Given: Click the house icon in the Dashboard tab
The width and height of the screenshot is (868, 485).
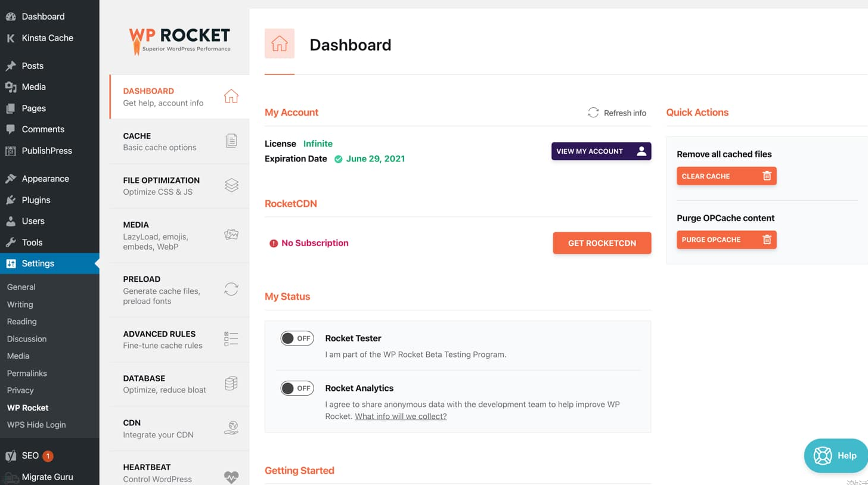Looking at the screenshot, I should [231, 97].
